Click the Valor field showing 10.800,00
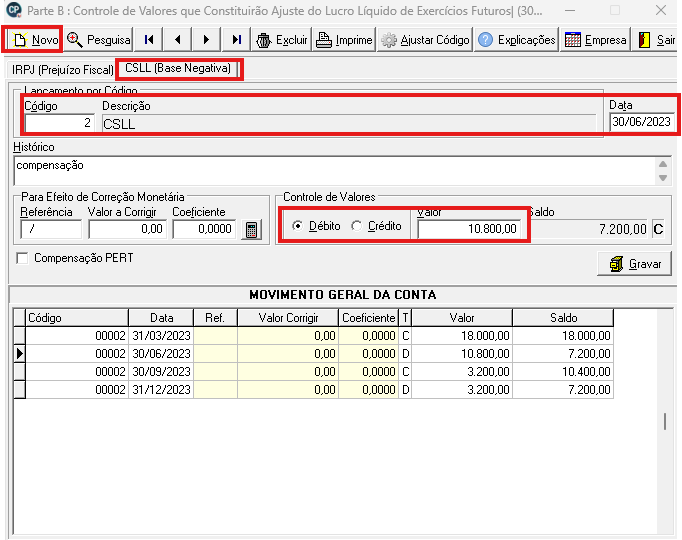 point(468,229)
